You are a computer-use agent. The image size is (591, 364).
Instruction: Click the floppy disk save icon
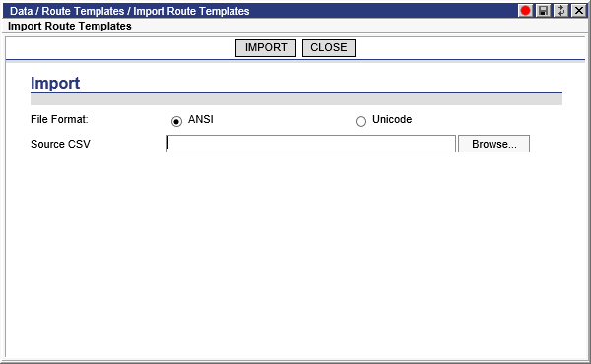point(543,11)
